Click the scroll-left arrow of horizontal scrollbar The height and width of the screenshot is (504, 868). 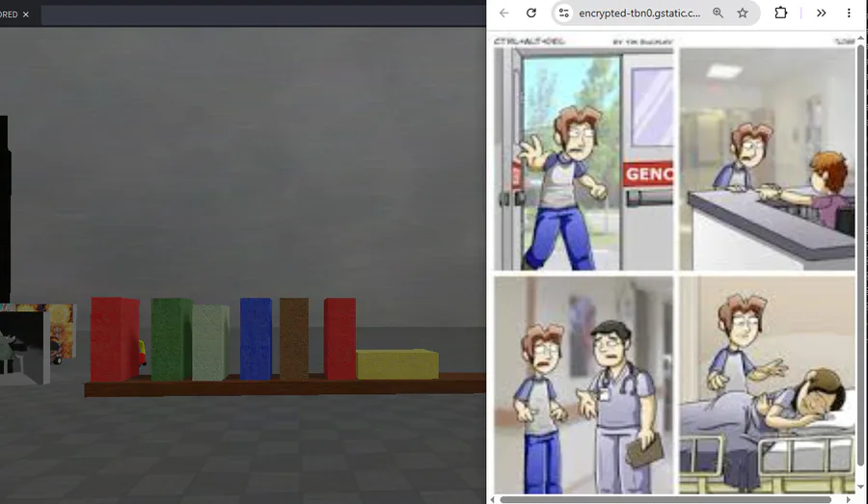[493, 499]
